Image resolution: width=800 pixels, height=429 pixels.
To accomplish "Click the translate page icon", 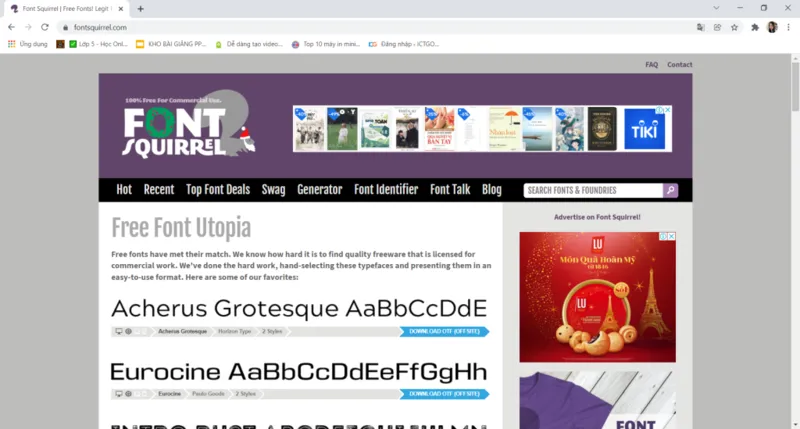I will 700,27.
